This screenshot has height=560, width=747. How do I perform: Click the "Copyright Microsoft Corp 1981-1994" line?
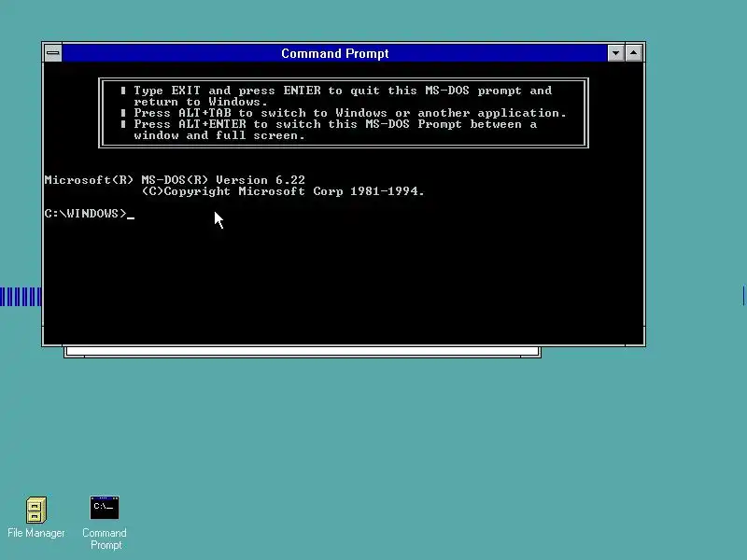click(283, 191)
